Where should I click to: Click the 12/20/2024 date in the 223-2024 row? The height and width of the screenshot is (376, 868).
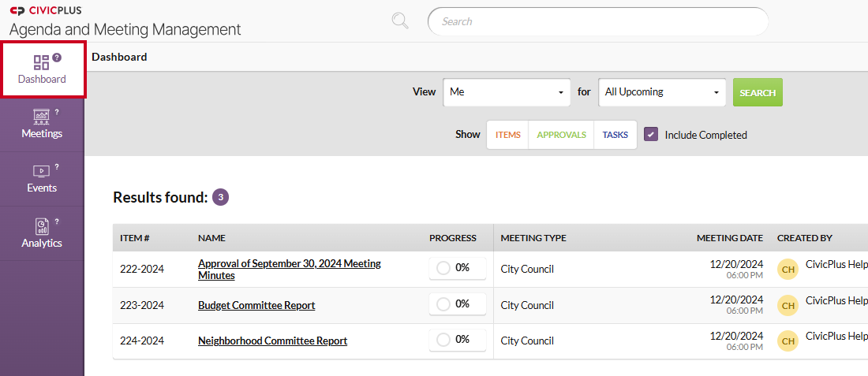pos(736,300)
